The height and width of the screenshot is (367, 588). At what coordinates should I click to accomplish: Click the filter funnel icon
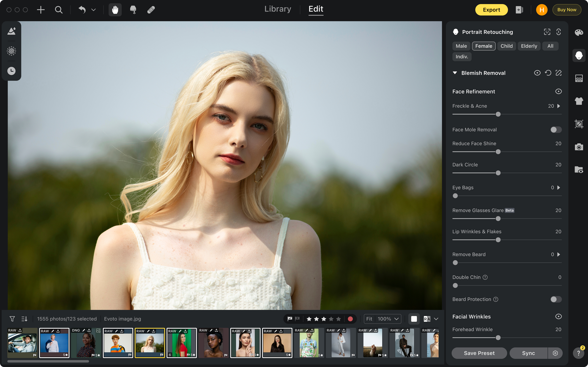click(12, 319)
